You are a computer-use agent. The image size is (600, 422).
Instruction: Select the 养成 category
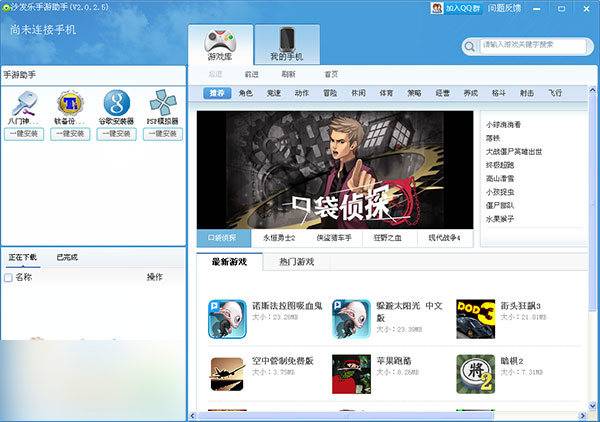[471, 93]
